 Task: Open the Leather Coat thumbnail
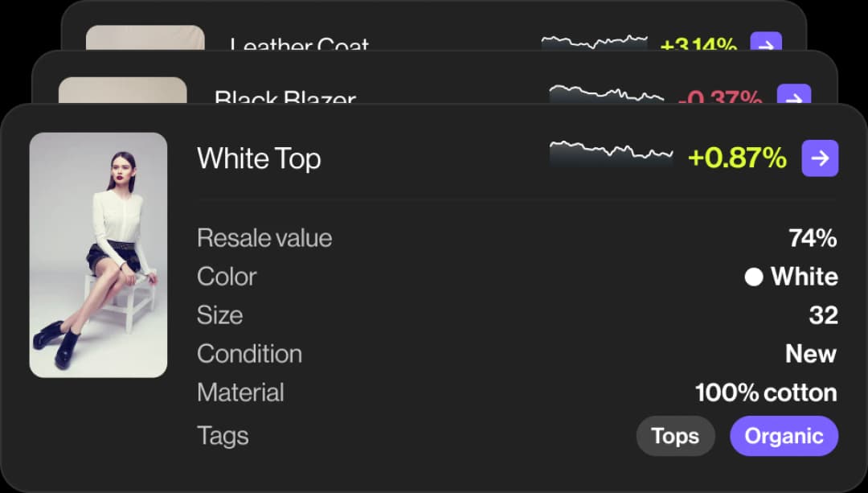(x=145, y=39)
